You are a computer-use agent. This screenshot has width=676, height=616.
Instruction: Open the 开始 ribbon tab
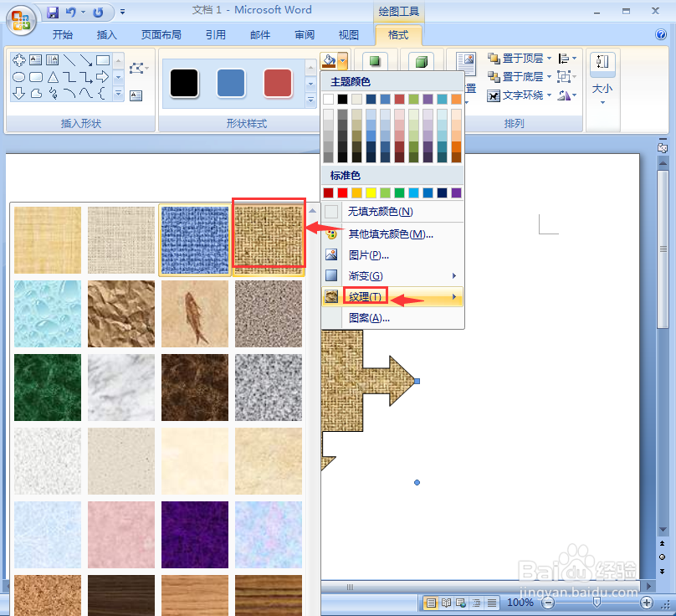(x=63, y=34)
